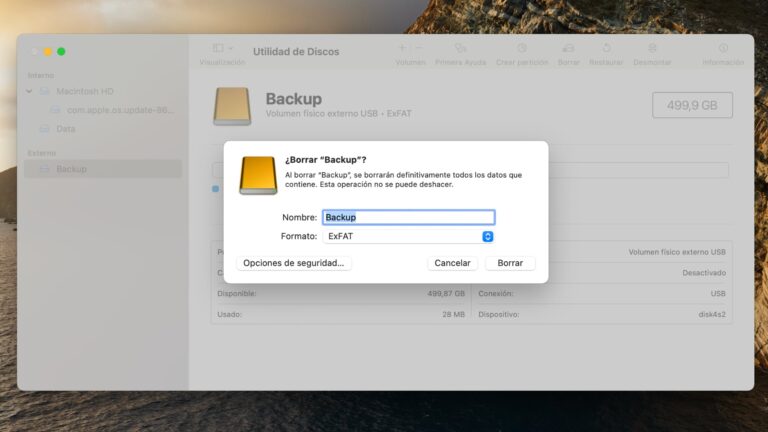Click the Interno section header in sidebar
Image resolution: width=768 pixels, height=432 pixels.
[x=41, y=75]
